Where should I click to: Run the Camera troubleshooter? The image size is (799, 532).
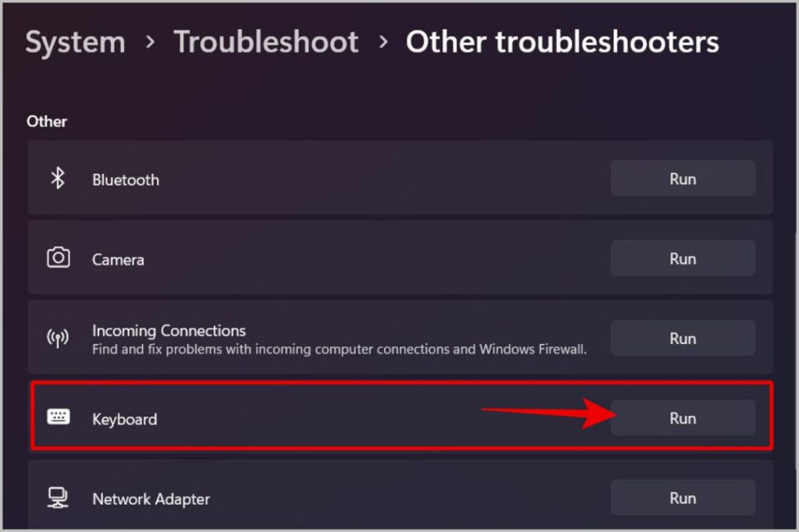[683, 258]
